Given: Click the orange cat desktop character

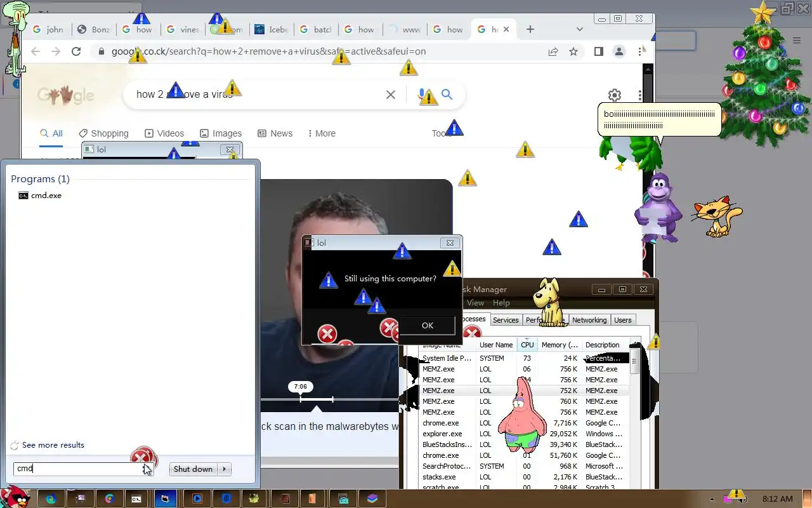Looking at the screenshot, I should [717, 217].
